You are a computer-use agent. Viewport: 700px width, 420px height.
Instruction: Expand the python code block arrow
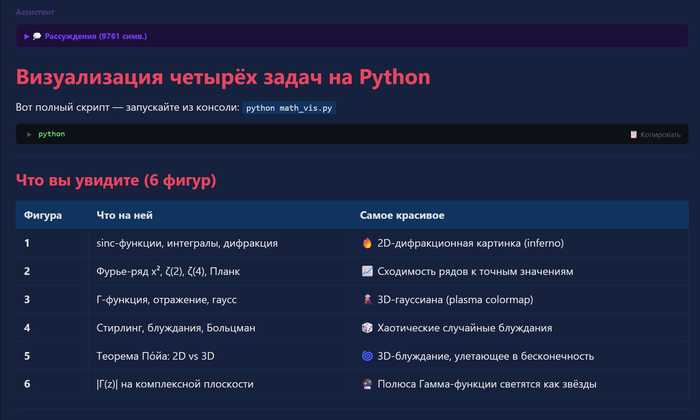(29, 134)
